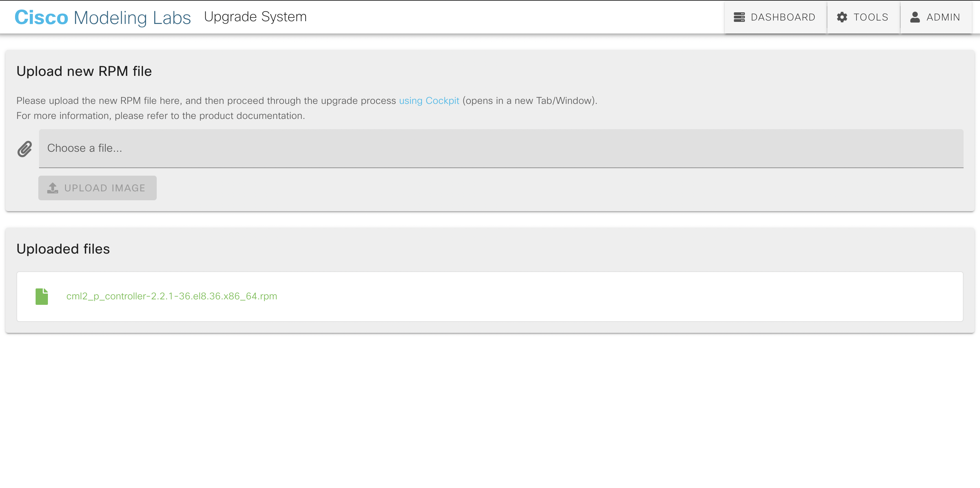Click the Dashboard server-stack icon
This screenshot has height=488, width=980.
tap(739, 17)
